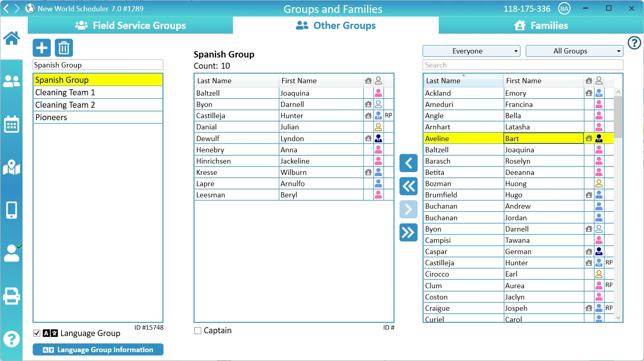
Task: Click the Search input field
Action: (x=522, y=65)
